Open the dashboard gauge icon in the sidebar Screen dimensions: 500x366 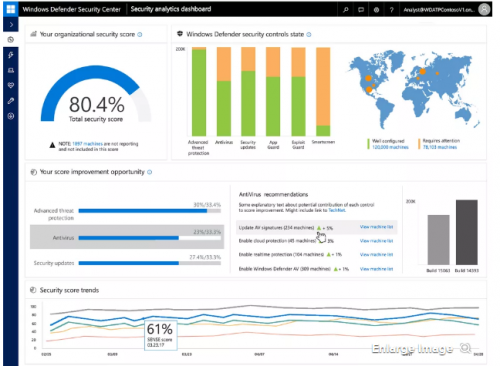(11, 40)
